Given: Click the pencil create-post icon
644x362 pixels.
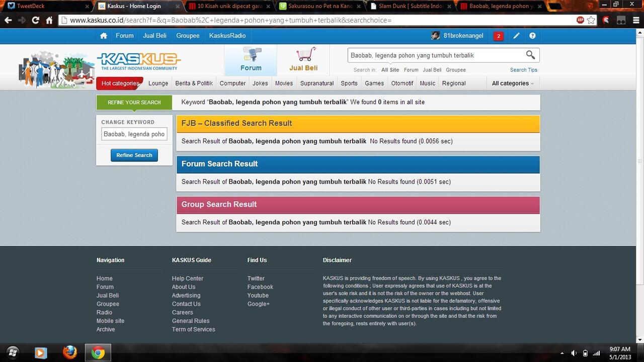Looking at the screenshot, I should [516, 36].
